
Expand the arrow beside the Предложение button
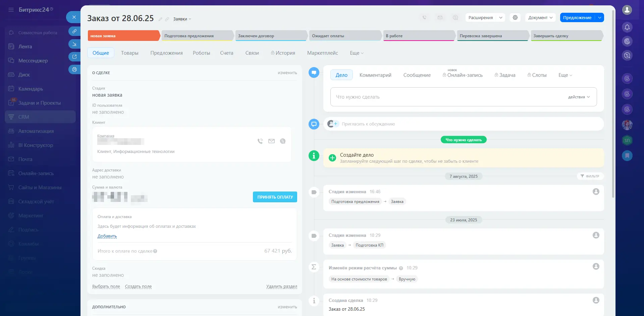click(x=599, y=17)
